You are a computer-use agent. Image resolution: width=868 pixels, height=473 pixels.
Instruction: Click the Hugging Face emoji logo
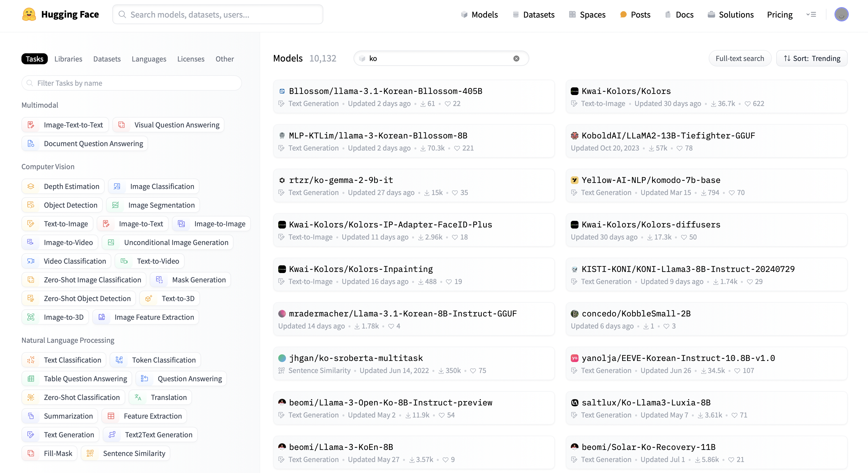29,15
